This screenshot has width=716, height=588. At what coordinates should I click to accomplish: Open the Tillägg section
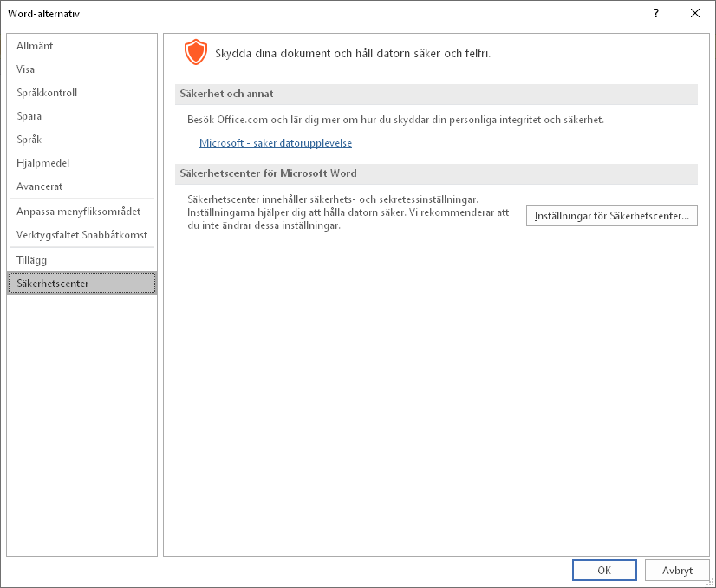tap(32, 260)
